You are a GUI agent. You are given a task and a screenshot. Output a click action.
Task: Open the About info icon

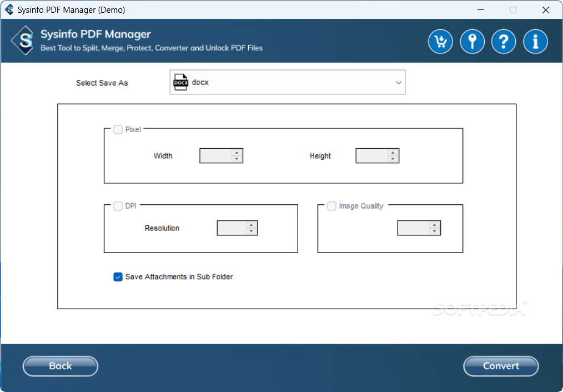535,41
